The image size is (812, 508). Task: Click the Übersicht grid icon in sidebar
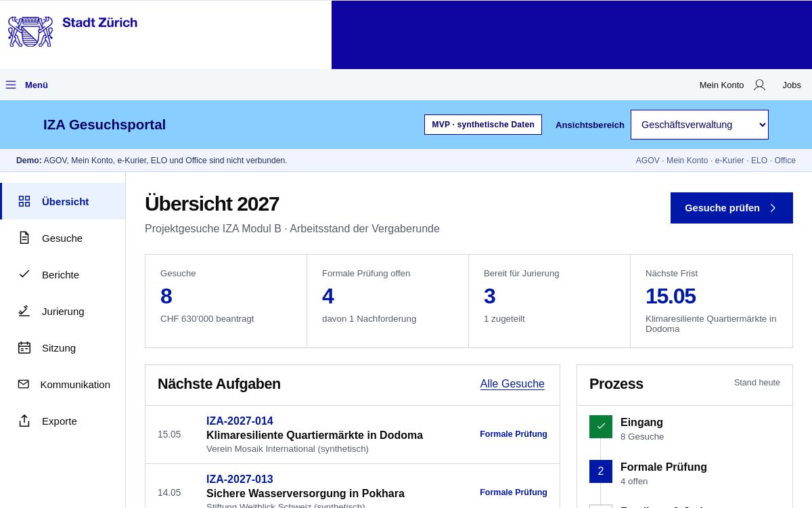coord(24,201)
